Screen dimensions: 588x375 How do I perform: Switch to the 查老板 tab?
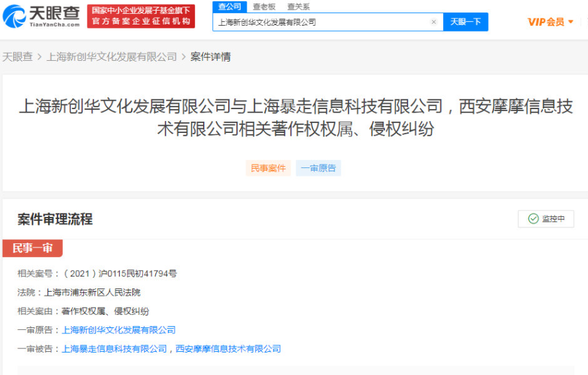click(x=264, y=7)
